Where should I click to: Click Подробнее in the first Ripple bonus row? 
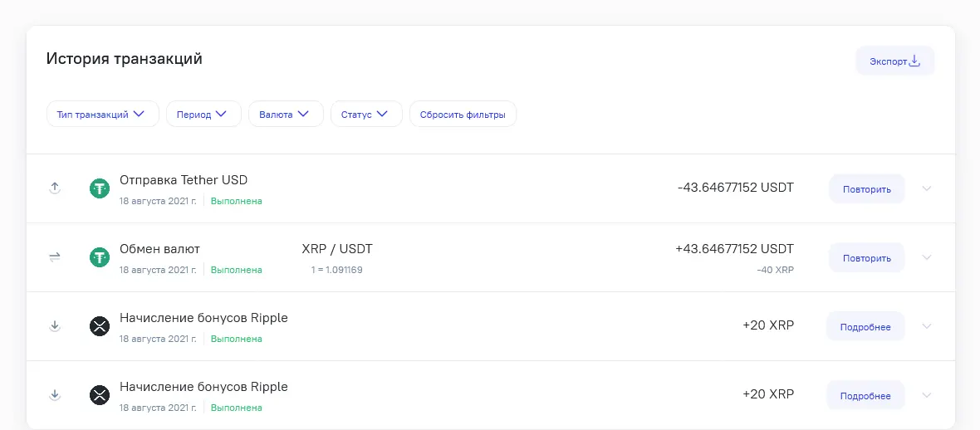click(x=865, y=326)
